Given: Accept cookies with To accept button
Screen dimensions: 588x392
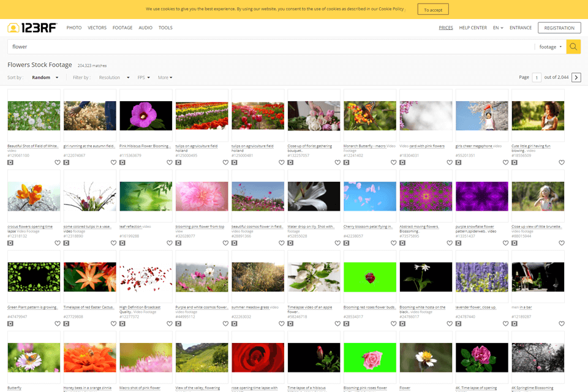Looking at the screenshot, I should 433,9.
